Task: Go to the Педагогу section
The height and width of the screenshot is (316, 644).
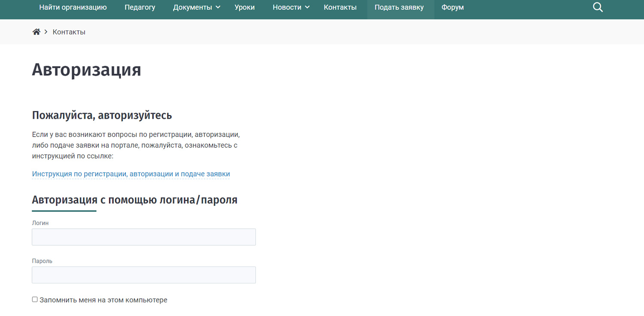Action: [x=140, y=7]
